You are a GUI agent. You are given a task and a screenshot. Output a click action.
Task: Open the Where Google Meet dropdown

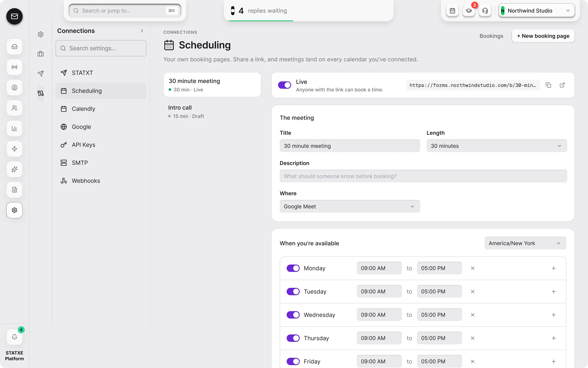[350, 206]
